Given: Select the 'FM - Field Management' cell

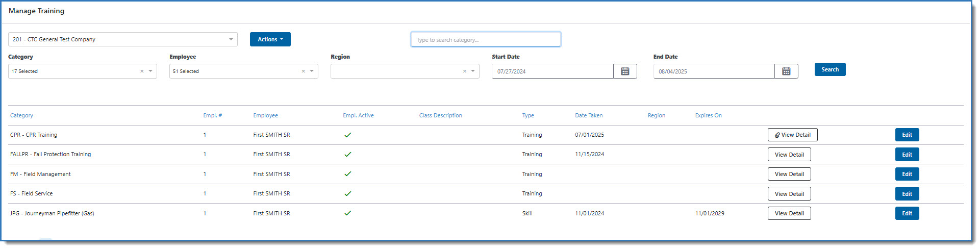Looking at the screenshot, I should click(x=40, y=174).
